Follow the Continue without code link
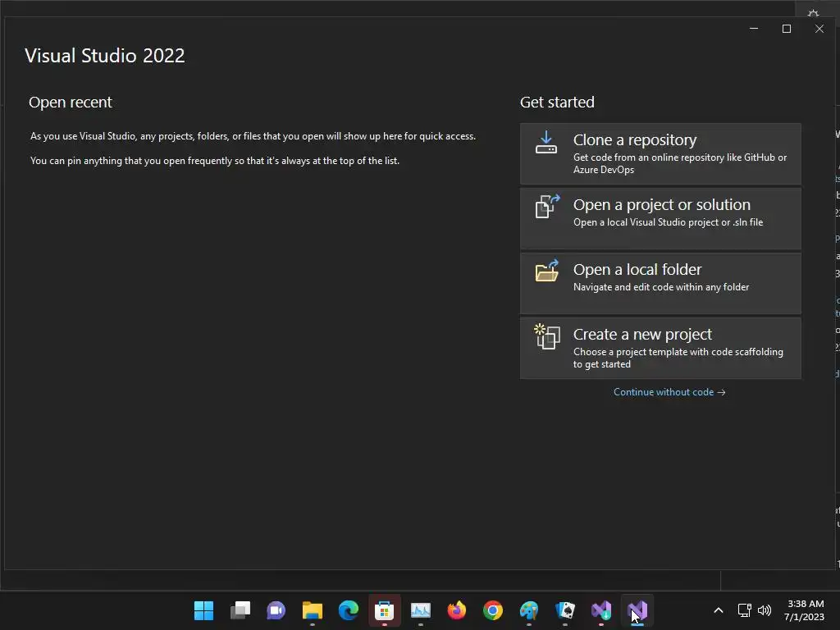This screenshot has height=630, width=840. pos(669,392)
